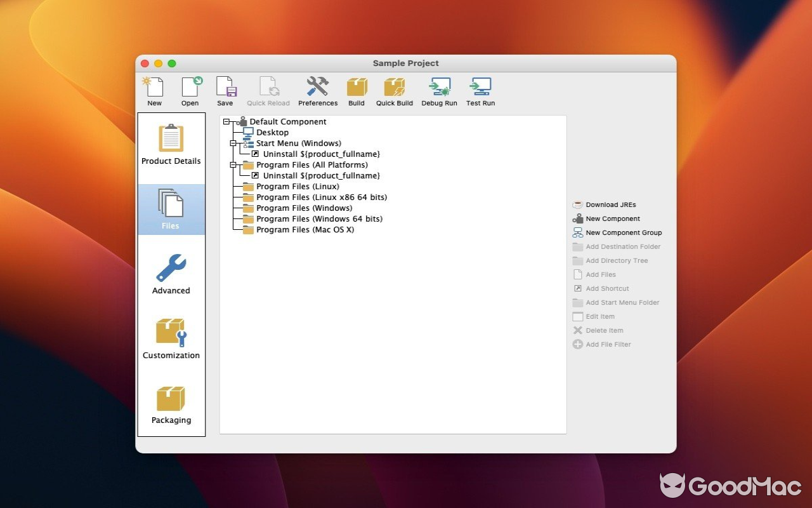The image size is (812, 508).
Task: Open the Advanced section
Action: click(171, 274)
